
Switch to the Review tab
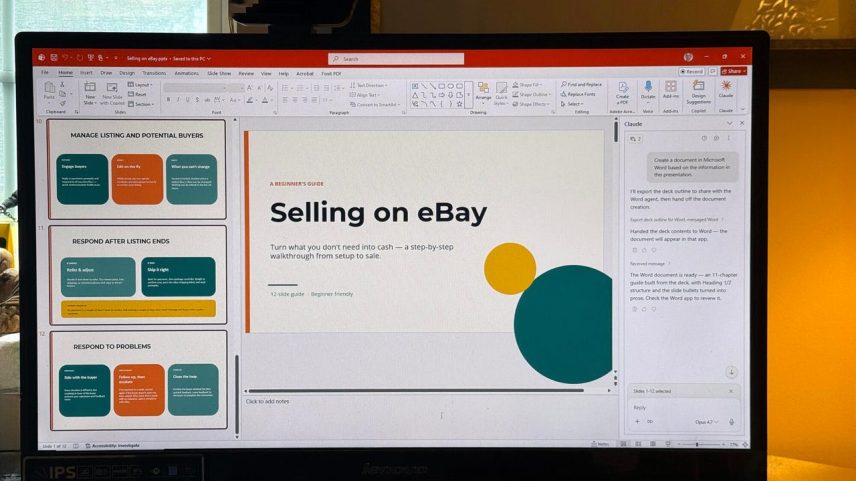246,73
